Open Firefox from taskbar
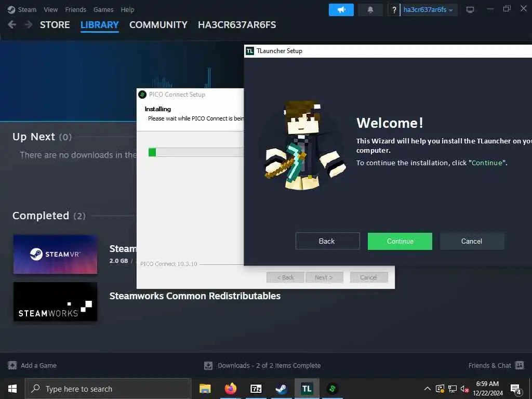 coord(231,389)
